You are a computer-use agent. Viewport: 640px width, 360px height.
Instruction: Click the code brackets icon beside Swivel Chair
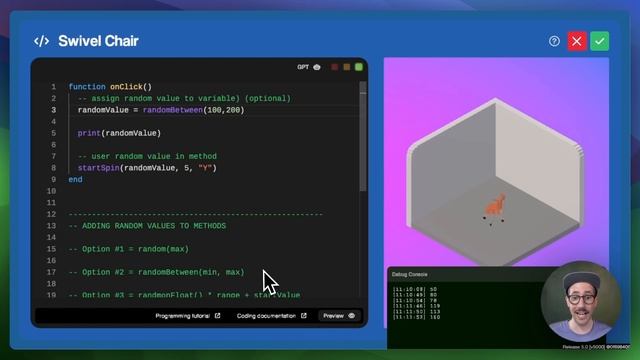tap(42, 41)
